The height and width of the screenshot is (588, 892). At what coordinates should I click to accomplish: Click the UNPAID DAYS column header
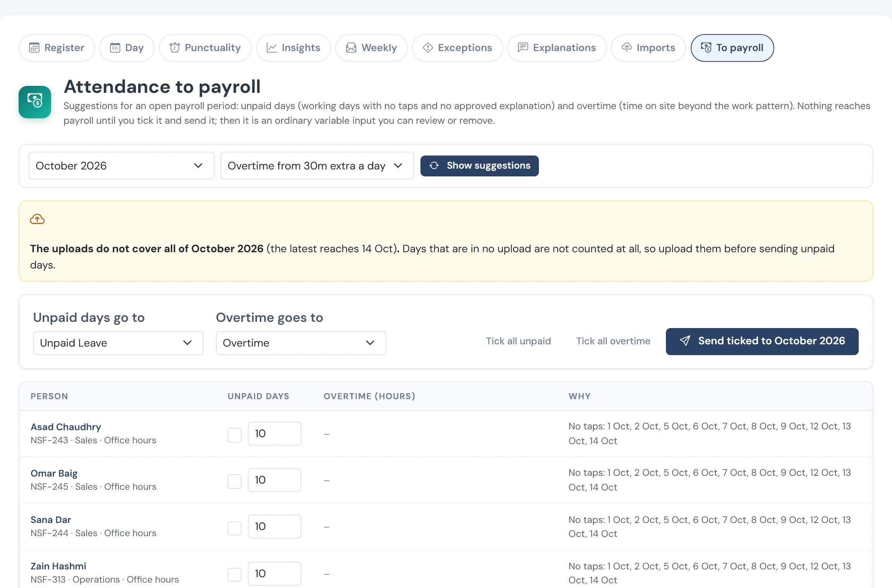[x=258, y=396]
